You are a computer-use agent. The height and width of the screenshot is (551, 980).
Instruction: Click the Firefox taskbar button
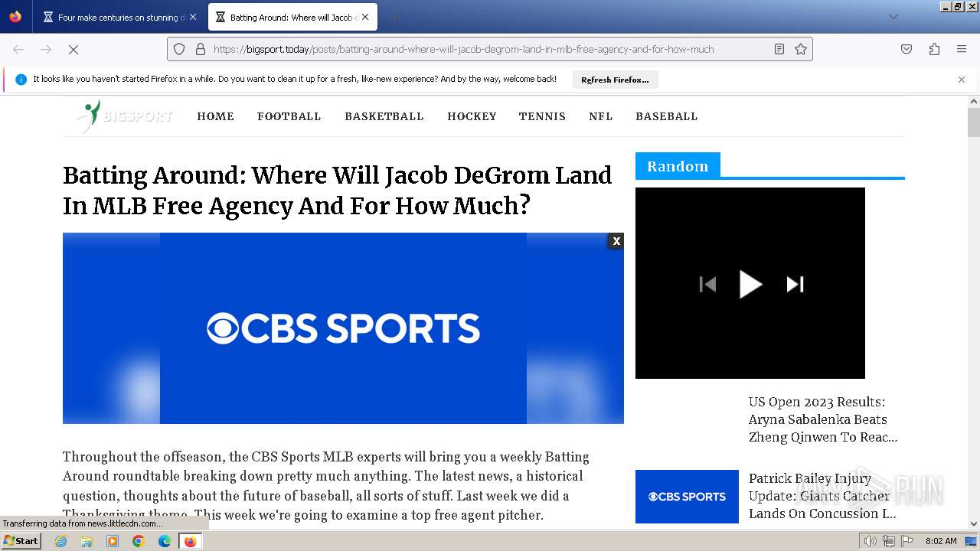(190, 541)
